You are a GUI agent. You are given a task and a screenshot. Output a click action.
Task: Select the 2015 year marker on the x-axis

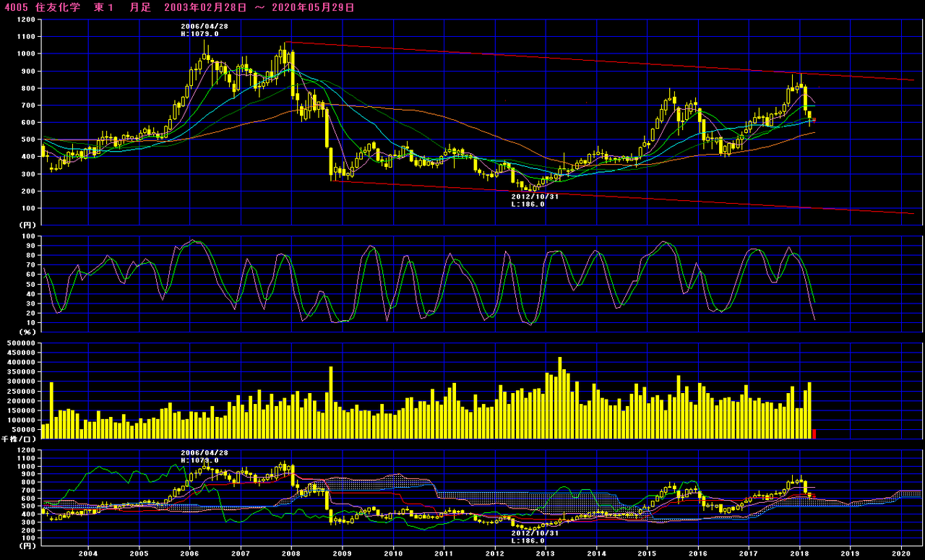tap(647, 553)
